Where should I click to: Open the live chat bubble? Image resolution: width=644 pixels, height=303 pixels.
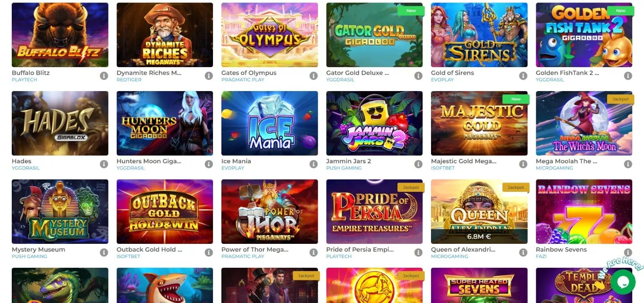[x=623, y=282]
